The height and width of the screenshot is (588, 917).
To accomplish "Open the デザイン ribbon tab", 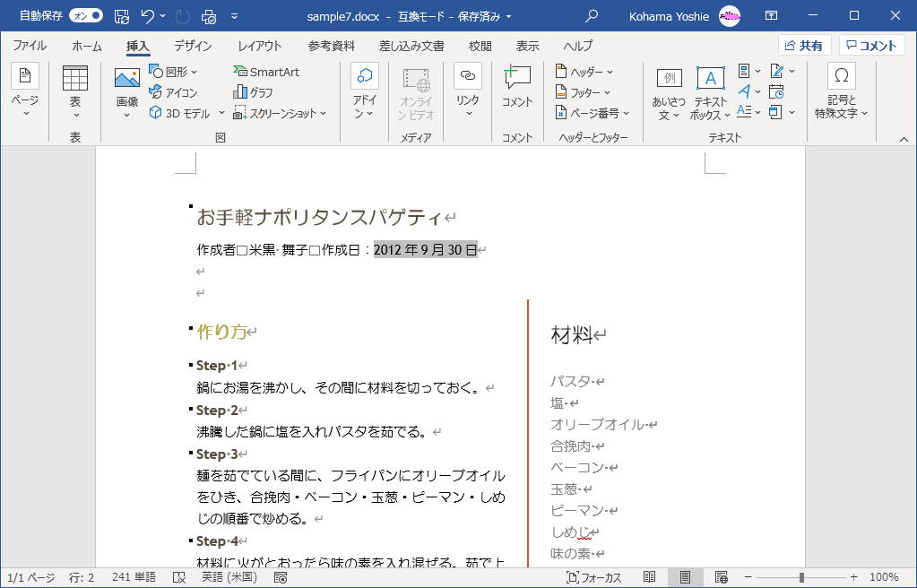I will pos(193,46).
